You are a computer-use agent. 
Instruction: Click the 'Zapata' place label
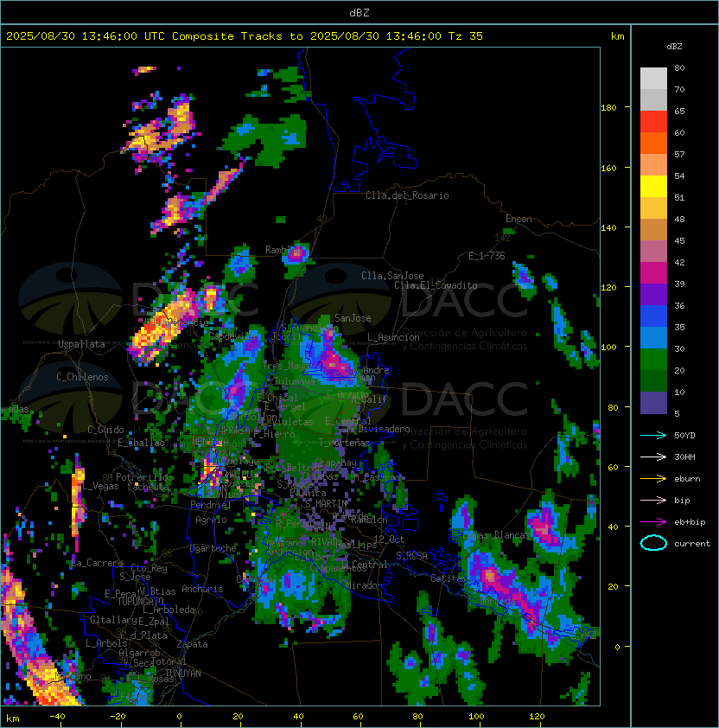pyautogui.click(x=192, y=644)
